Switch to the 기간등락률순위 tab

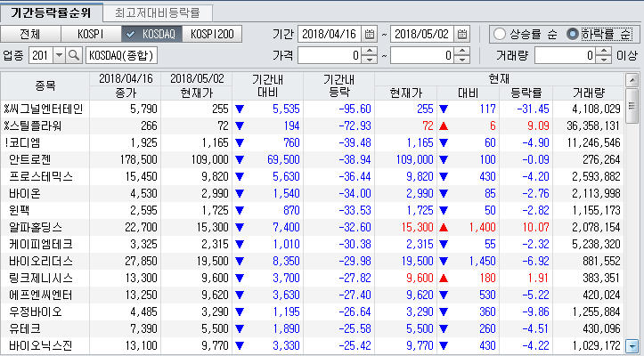(51, 12)
